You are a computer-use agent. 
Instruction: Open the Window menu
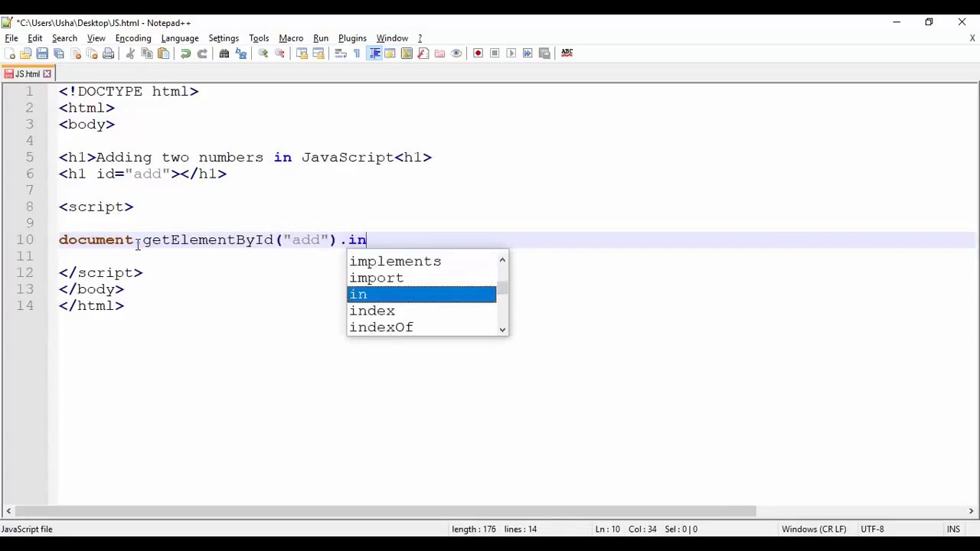click(x=392, y=38)
